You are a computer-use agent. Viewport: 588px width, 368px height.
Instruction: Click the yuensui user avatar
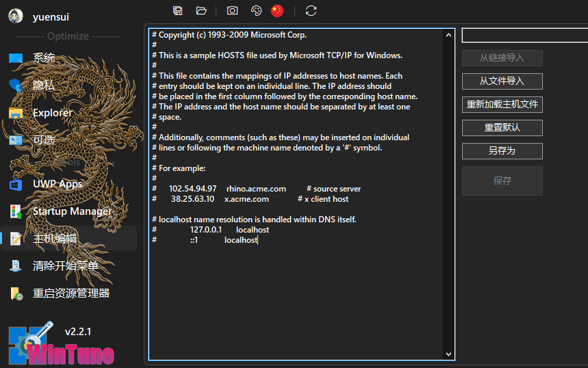[x=16, y=16]
